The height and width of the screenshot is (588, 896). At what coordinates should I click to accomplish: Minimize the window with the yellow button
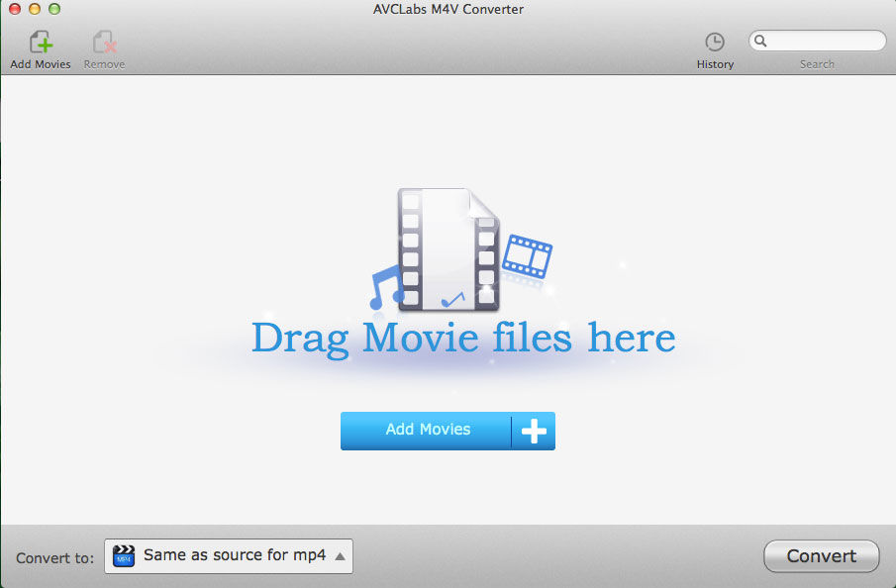[35, 9]
